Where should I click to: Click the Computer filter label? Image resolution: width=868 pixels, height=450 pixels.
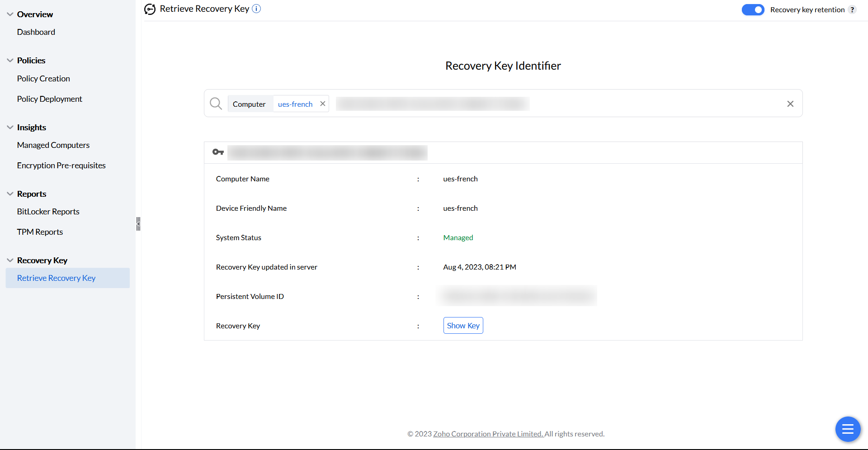(249, 104)
